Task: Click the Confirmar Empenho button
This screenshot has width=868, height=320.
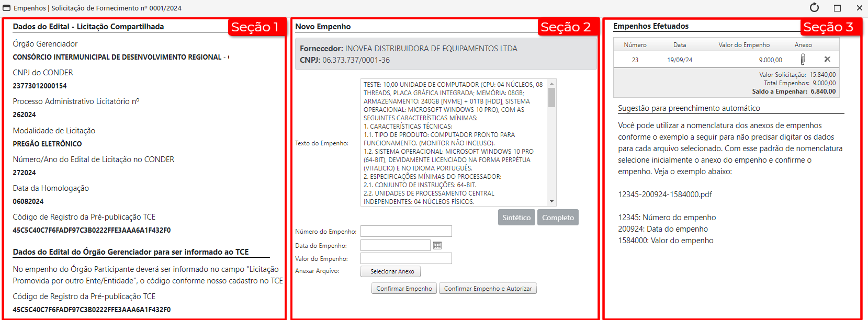Action: tap(404, 289)
